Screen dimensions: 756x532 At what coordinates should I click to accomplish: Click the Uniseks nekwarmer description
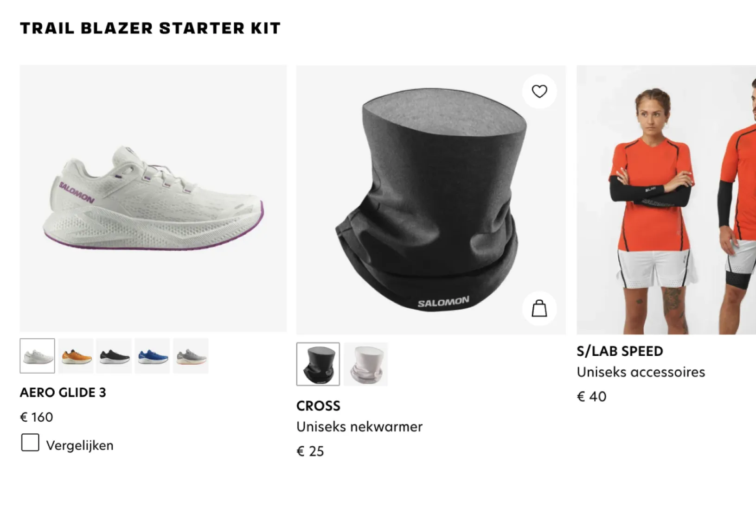[x=360, y=427]
